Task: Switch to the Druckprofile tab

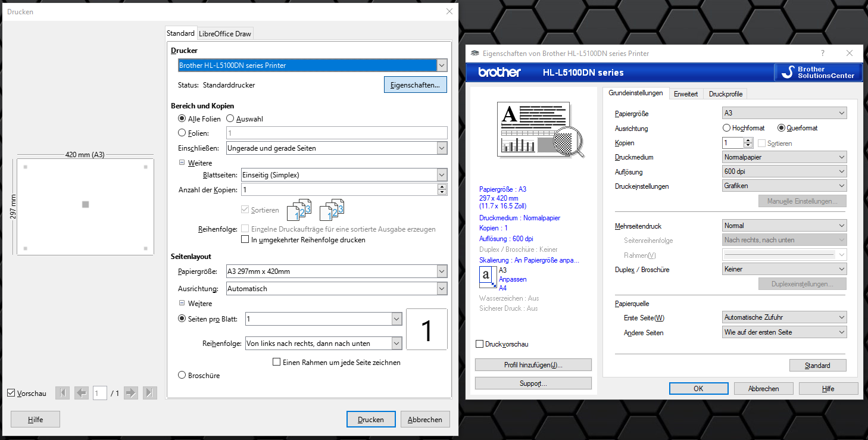Action: click(x=725, y=94)
